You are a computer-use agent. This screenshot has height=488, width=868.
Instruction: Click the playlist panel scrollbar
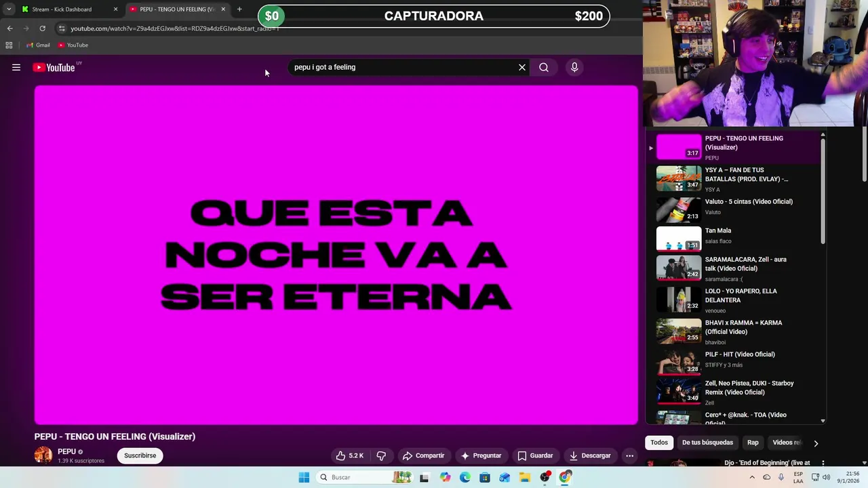[823, 190]
